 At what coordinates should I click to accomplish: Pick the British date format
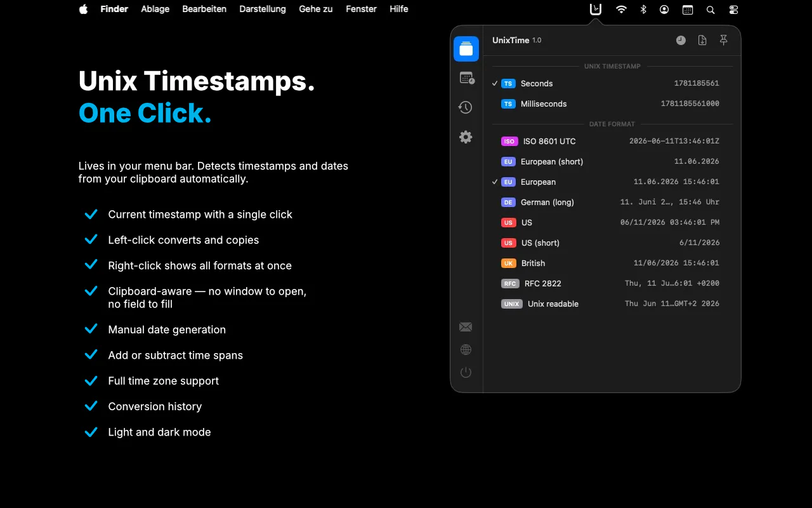(612, 263)
